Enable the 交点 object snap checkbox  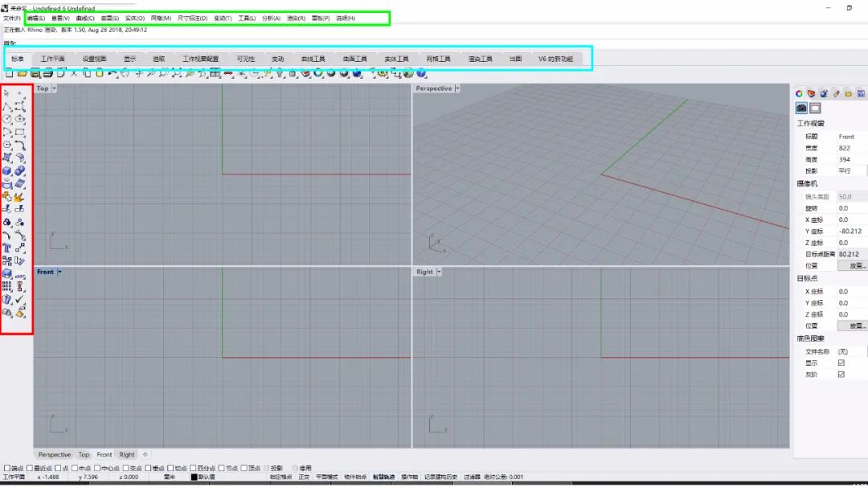click(125, 468)
